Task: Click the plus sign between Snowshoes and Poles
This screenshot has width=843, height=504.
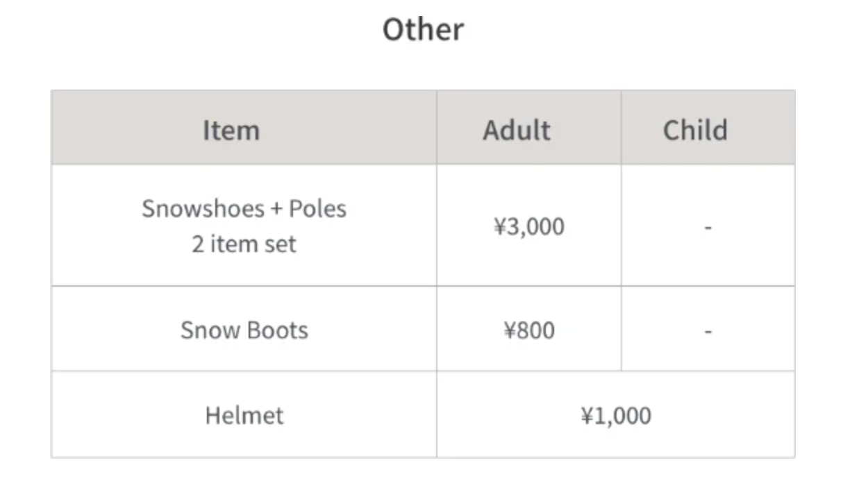Action: [x=276, y=210]
